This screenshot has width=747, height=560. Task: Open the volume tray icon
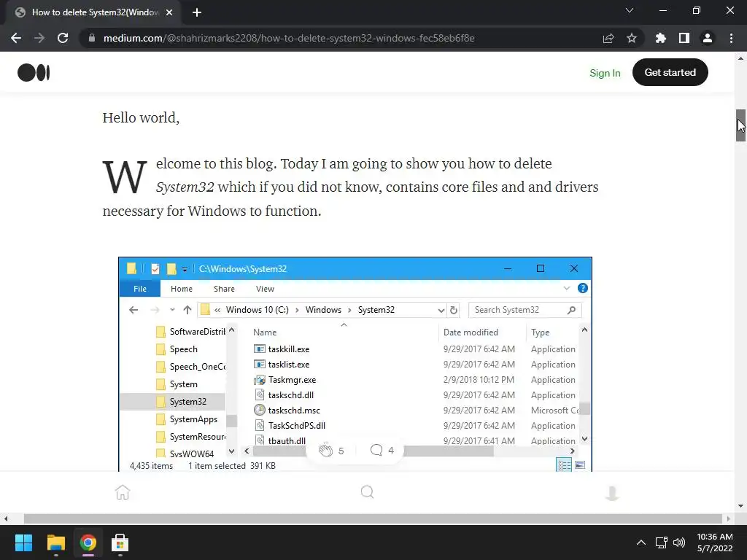tap(679, 542)
